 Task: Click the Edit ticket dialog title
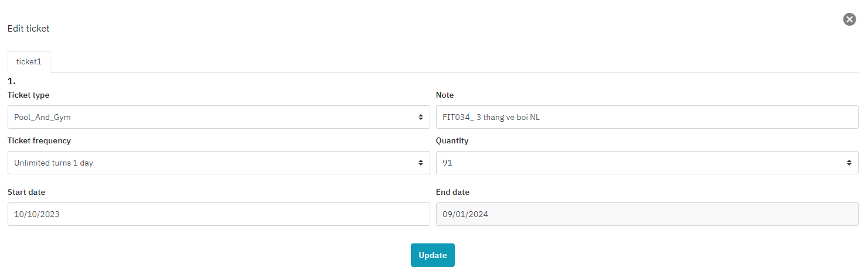[x=28, y=28]
